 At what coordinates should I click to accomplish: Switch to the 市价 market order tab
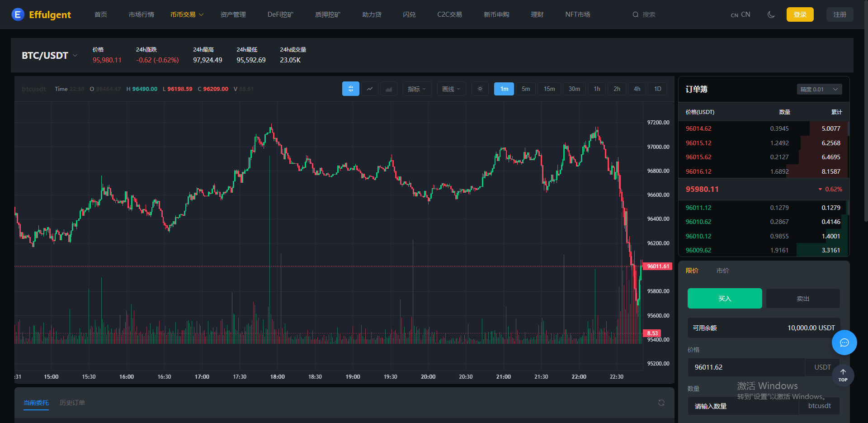pyautogui.click(x=722, y=271)
